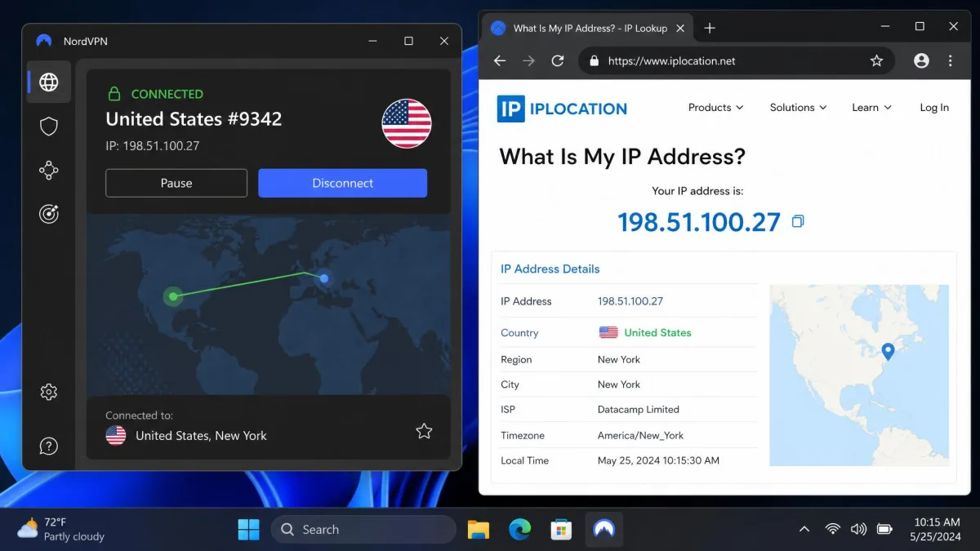The image size is (980, 551).
Task: Click the blue map pin on New York
Action: point(888,352)
